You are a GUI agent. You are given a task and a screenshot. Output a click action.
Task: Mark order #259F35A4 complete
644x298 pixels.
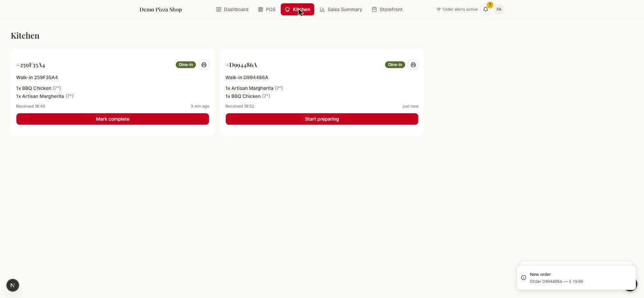point(113,119)
